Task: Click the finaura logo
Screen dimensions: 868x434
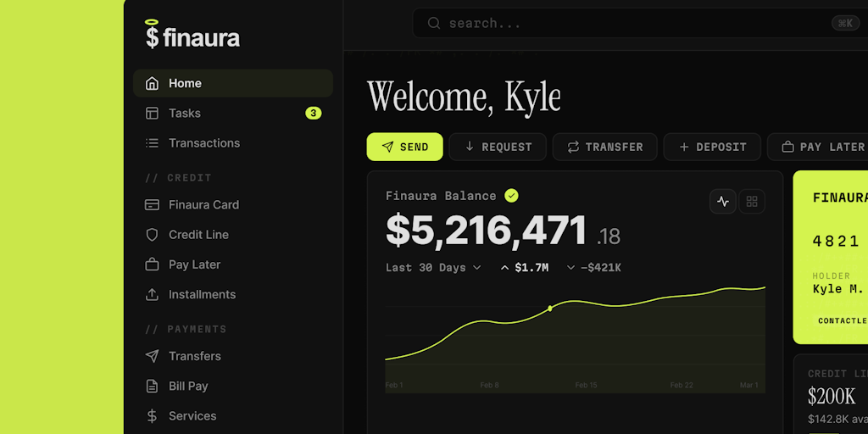Action: coord(192,34)
